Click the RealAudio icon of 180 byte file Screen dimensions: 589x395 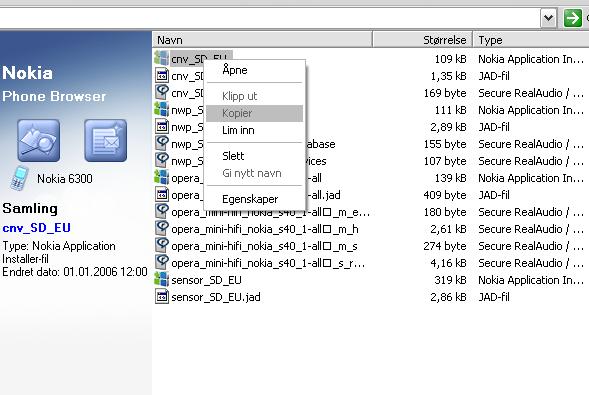click(x=162, y=211)
